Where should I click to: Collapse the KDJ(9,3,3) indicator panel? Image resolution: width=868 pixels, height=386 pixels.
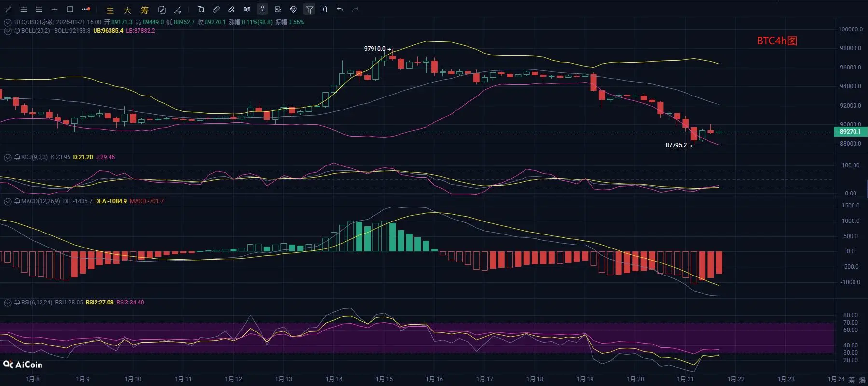[8, 157]
